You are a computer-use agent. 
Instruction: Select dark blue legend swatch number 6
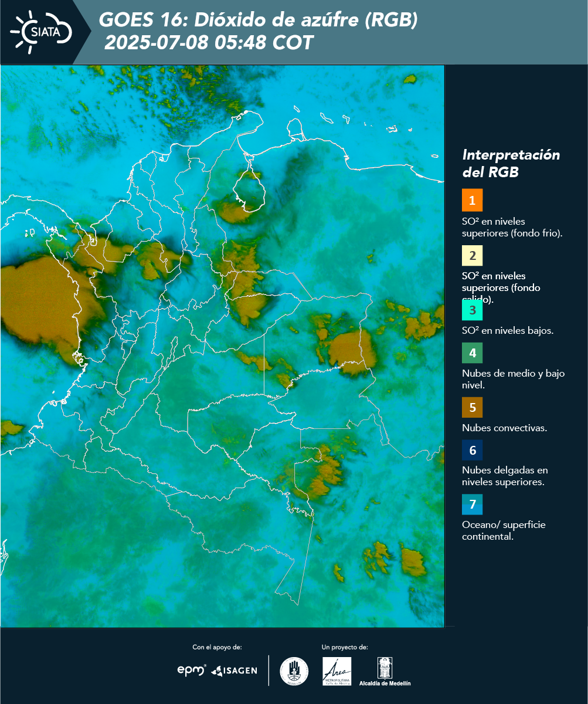[x=472, y=451]
